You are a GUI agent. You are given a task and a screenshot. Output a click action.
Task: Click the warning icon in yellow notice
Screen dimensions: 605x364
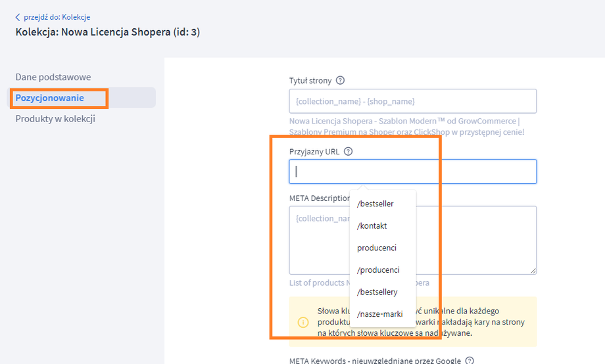(x=303, y=322)
